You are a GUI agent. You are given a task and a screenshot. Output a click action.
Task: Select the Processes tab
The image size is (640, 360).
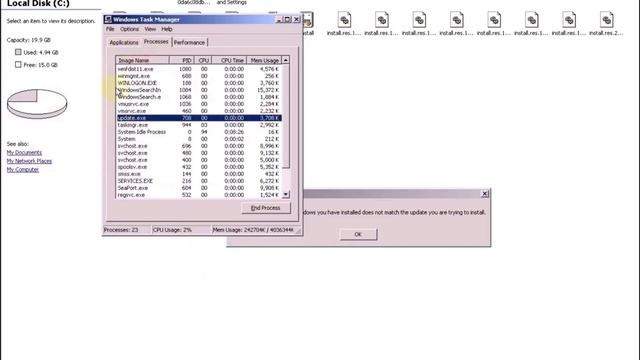click(x=156, y=42)
